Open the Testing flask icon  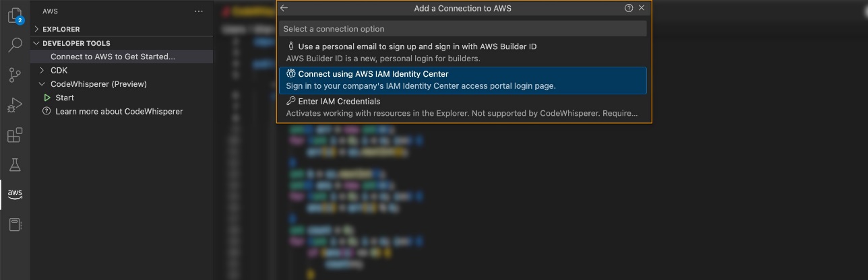point(15,164)
